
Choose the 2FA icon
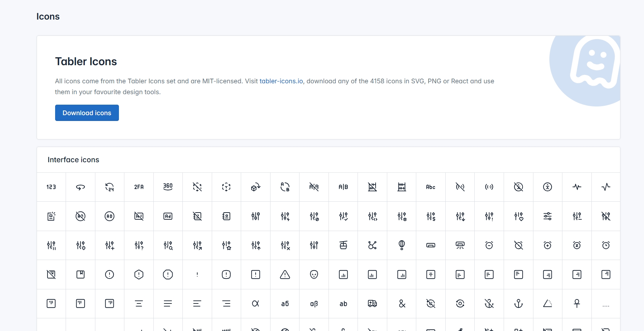tap(139, 187)
